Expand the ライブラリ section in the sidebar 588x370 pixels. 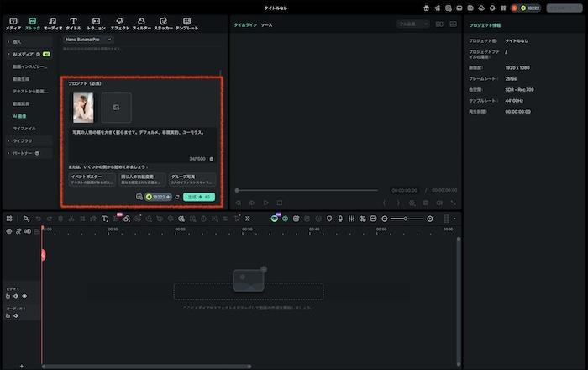coord(23,140)
